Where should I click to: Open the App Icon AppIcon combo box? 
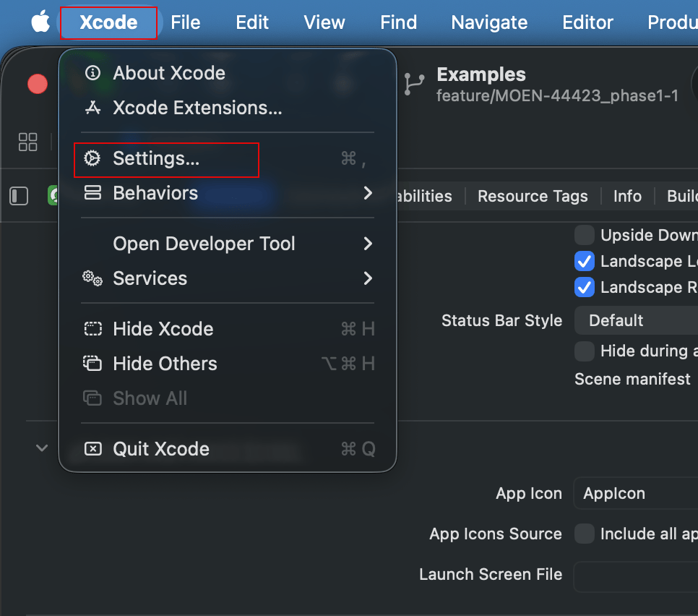pos(636,493)
